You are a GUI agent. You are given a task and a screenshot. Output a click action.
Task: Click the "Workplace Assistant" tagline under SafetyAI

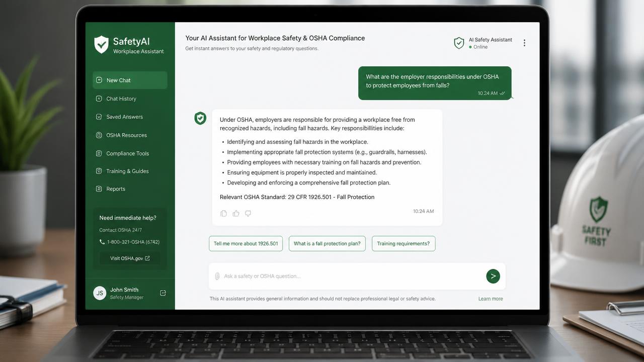tap(138, 51)
